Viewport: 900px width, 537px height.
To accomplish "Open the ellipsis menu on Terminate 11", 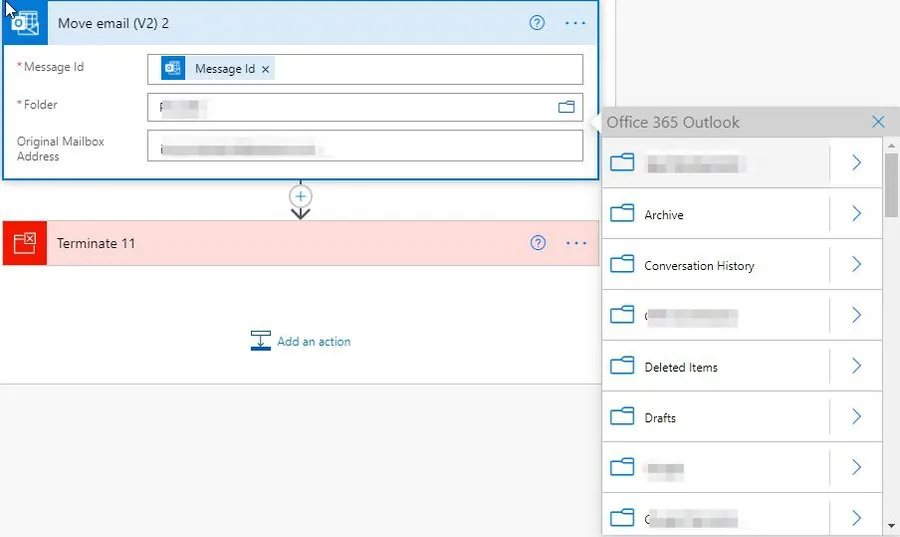I will (x=575, y=243).
